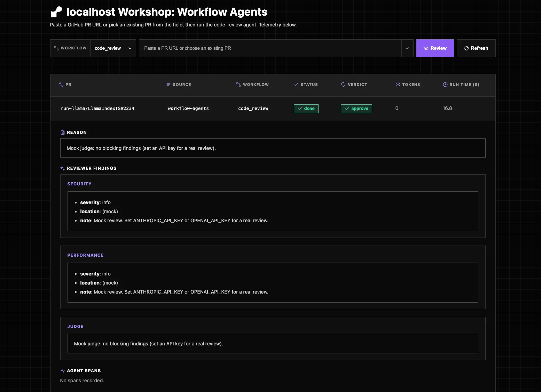541x392 pixels.
Task: Click the PR URL input field
Action: point(270,48)
